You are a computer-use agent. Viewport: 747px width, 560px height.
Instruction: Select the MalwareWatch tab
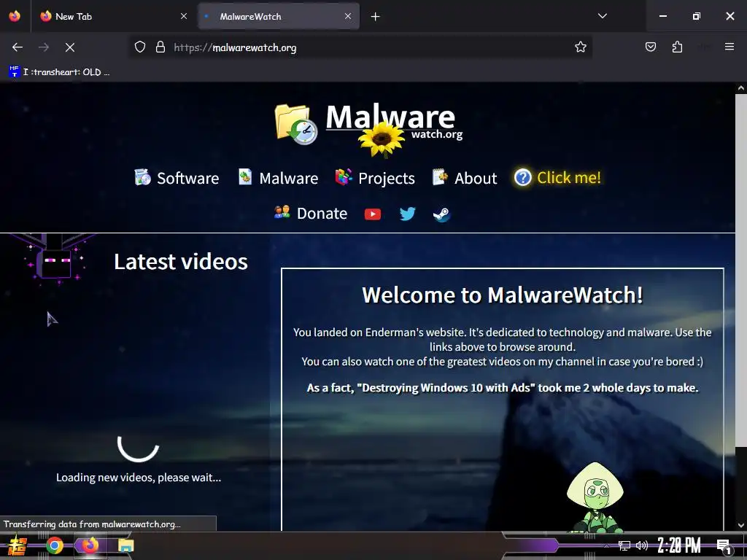[279, 17]
